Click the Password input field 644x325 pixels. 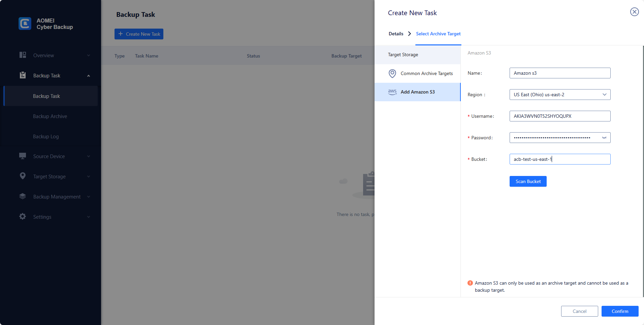[560, 138]
